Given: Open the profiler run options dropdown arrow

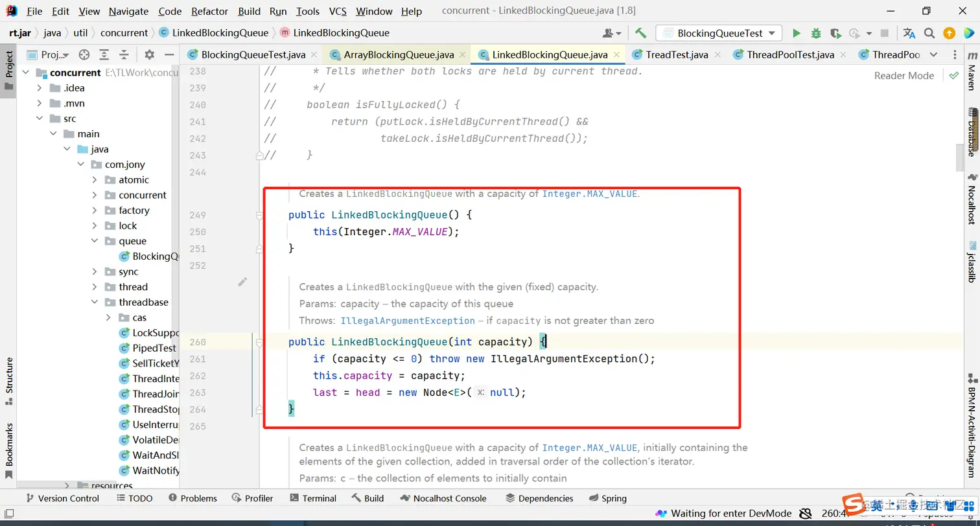Looking at the screenshot, I should [869, 33].
